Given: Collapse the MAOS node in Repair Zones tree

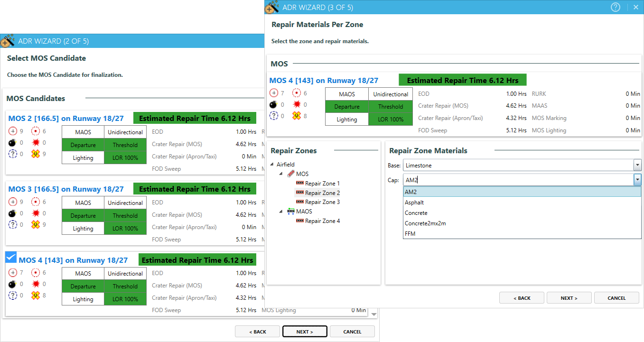Looking at the screenshot, I should coord(281,212).
